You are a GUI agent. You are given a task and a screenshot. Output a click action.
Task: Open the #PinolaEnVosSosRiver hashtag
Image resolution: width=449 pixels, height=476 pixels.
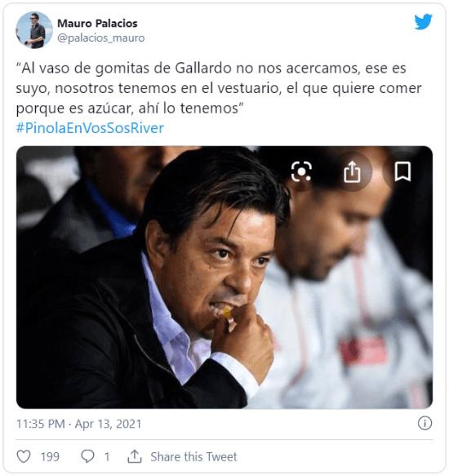[90, 128]
